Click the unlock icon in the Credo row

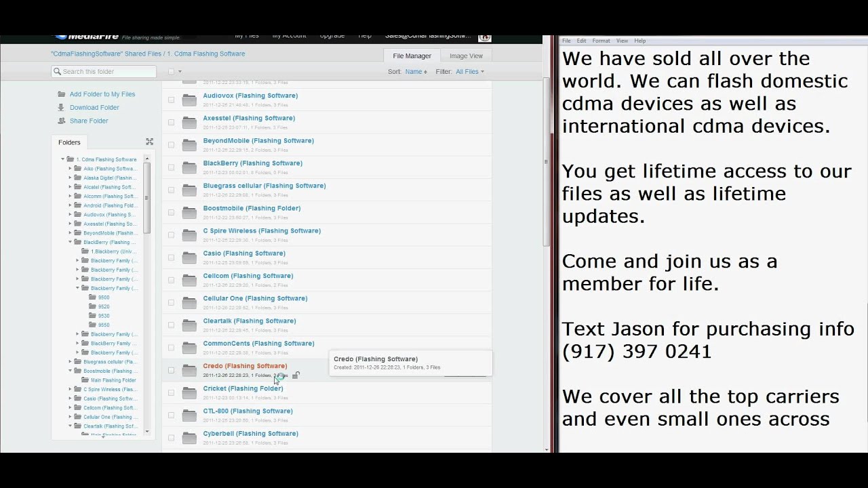point(296,375)
